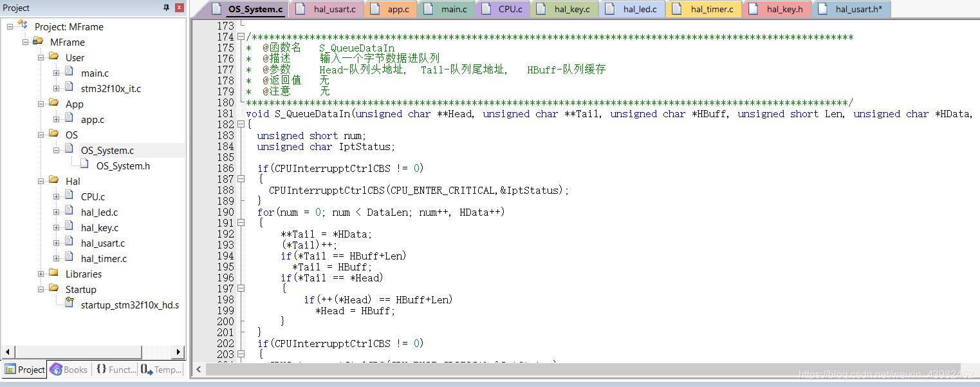Screen dimensions: 980x387
Task: Collapse the Startup group
Action: [x=41, y=290]
